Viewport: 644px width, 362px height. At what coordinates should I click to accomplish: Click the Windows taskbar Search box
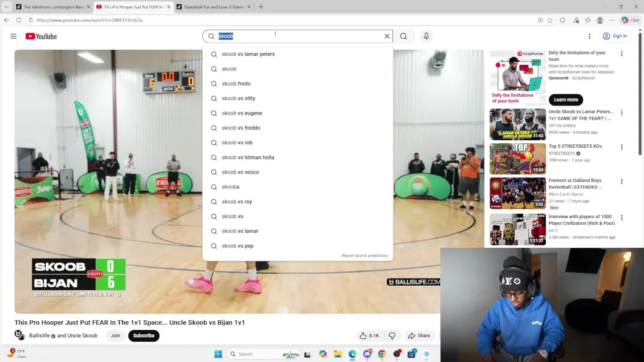(264, 354)
